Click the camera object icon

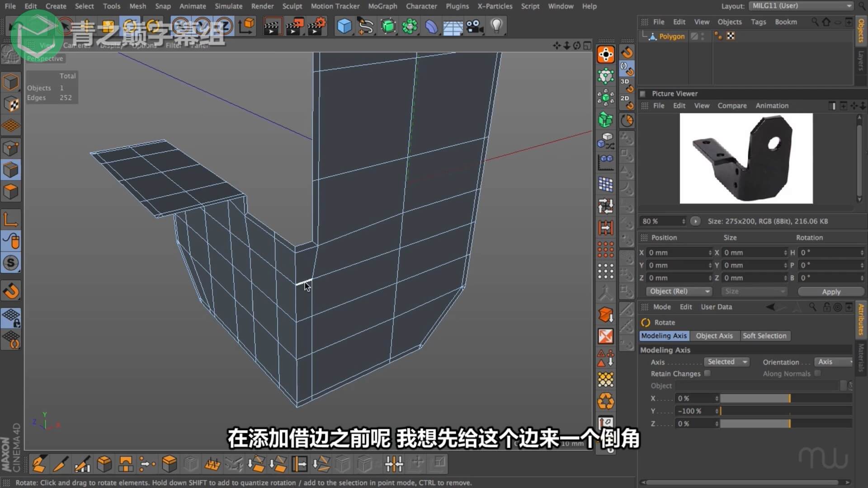tap(475, 26)
